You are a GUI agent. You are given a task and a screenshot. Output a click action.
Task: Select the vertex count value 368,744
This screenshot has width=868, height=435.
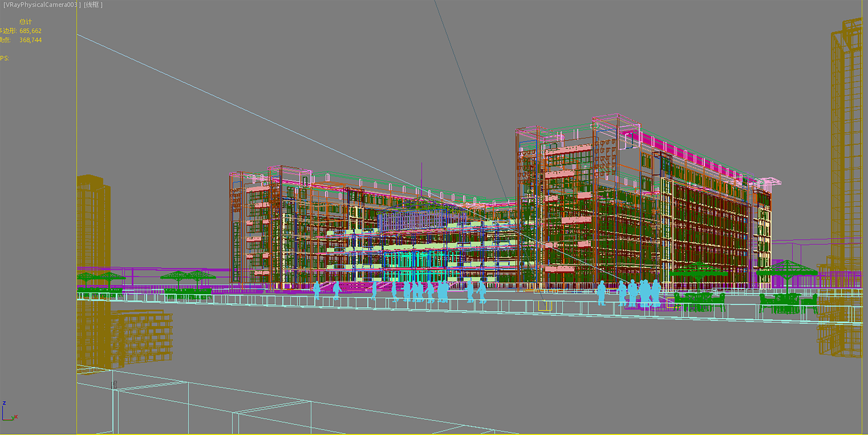point(30,40)
